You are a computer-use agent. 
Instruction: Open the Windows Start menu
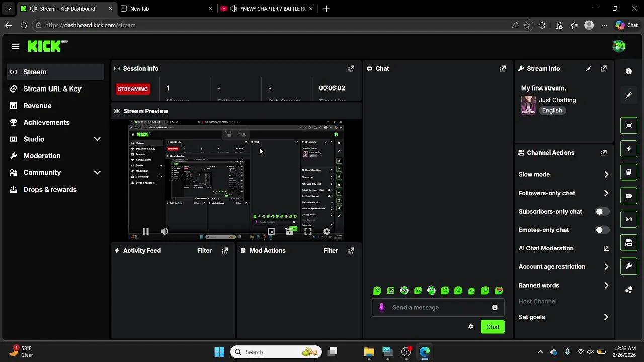click(x=219, y=352)
